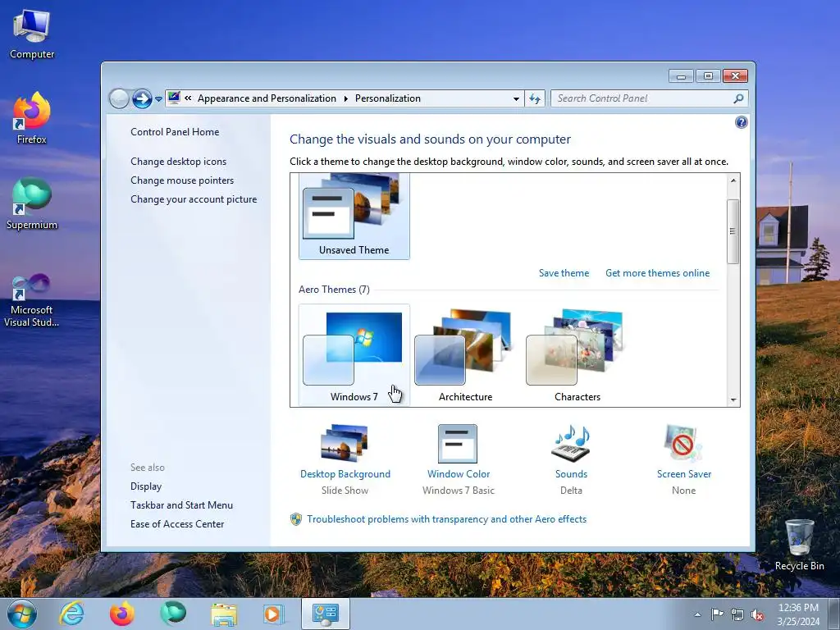Click the Show desktop button at taskbar end
Viewport: 840px width, 630px height.
coord(834,614)
